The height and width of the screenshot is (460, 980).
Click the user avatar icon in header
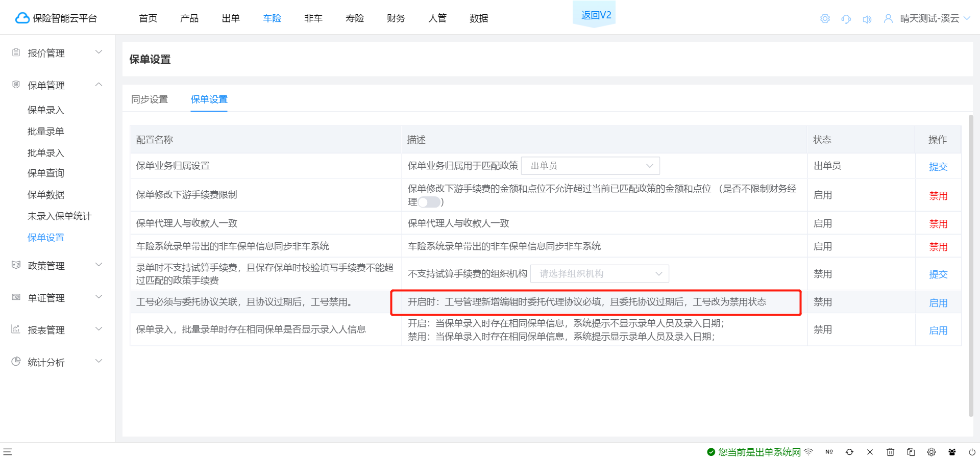[x=888, y=19]
